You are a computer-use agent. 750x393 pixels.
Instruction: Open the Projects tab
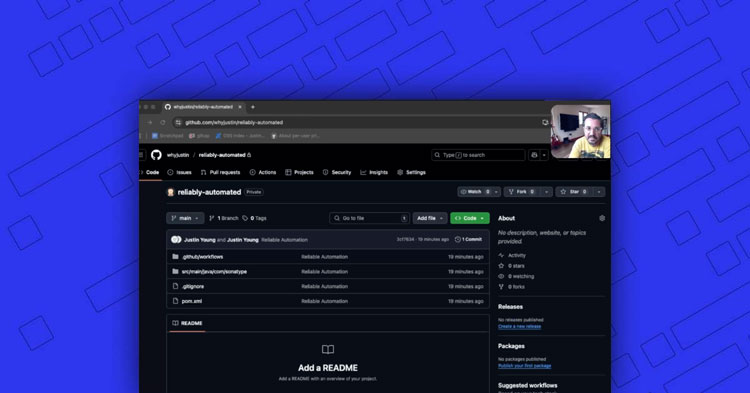click(x=299, y=172)
